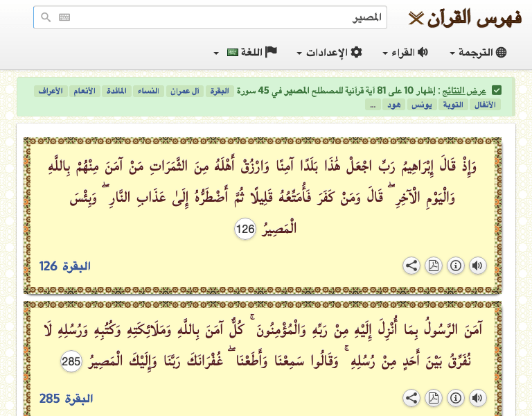Screen dimensions: 532x416
Task: Play audio for verse Al-Baqarah 285
Action: tap(477, 398)
